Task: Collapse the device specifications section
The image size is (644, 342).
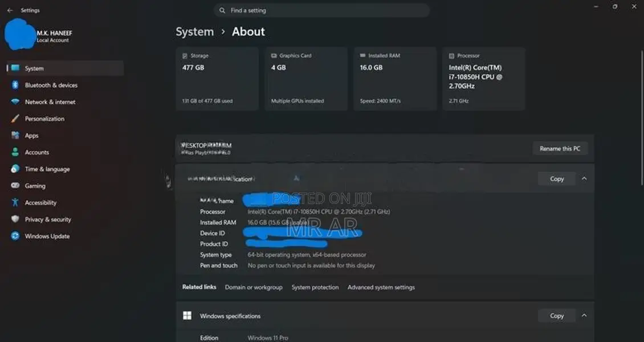Action: pyautogui.click(x=584, y=178)
